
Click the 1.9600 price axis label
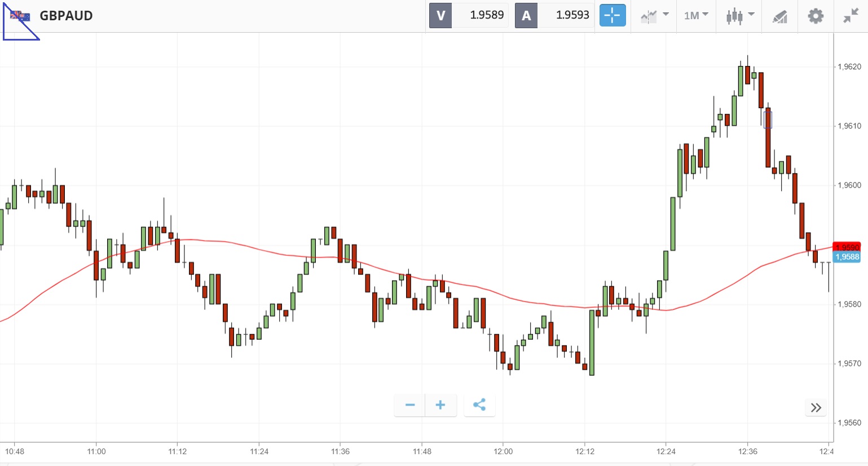(849, 185)
